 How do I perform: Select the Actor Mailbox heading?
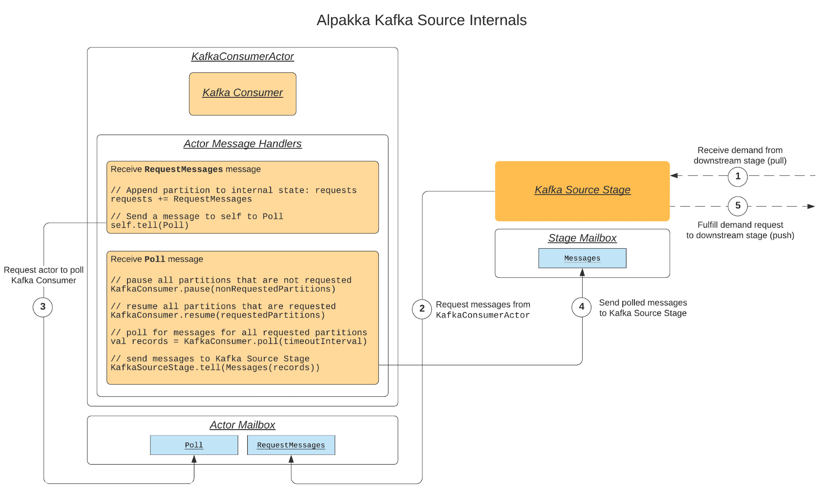pyautogui.click(x=242, y=425)
